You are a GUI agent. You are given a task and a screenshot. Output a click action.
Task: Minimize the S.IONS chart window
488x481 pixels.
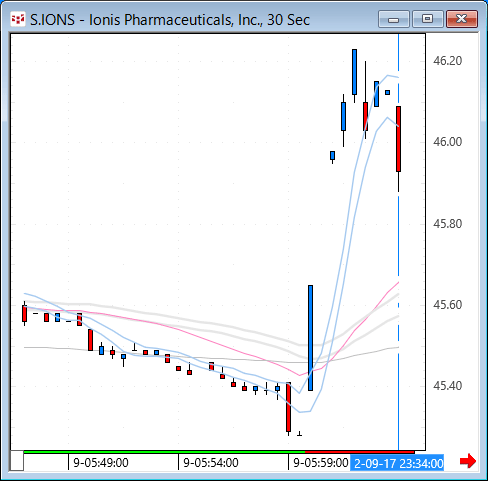[x=394, y=19]
